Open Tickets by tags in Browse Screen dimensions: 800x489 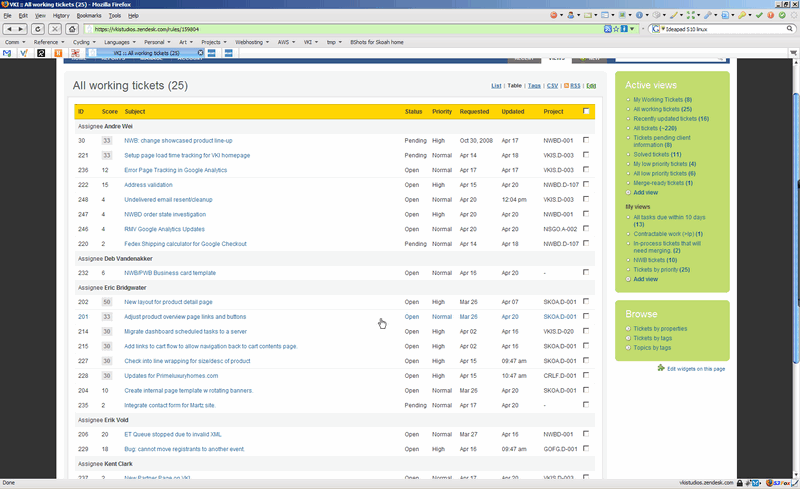[653, 338]
